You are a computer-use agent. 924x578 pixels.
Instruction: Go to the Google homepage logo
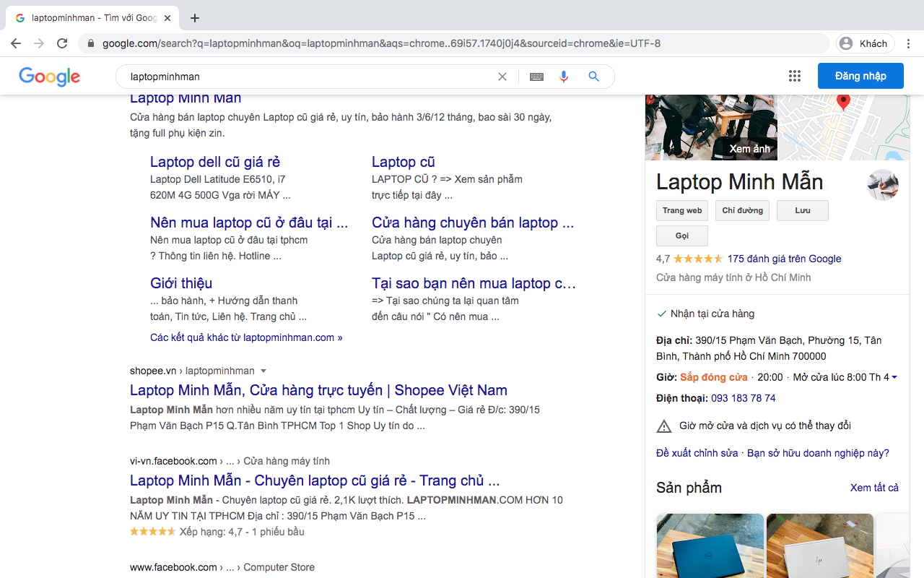[x=50, y=77]
